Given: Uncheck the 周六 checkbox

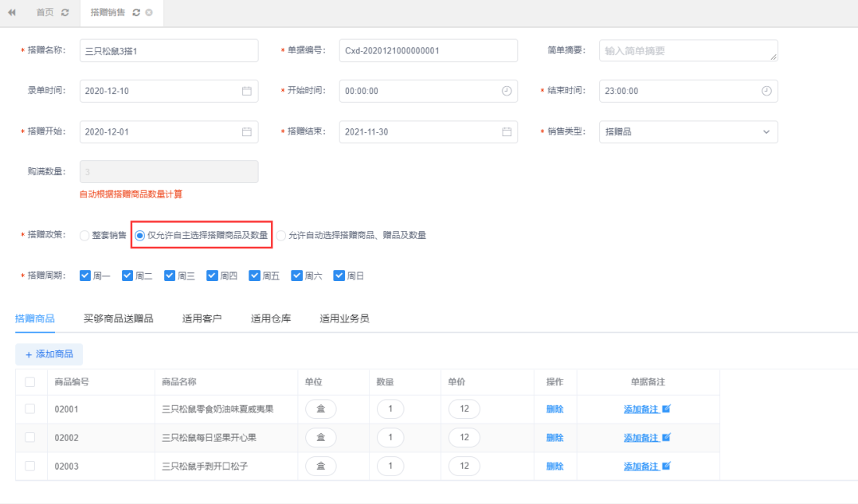Looking at the screenshot, I should [296, 275].
